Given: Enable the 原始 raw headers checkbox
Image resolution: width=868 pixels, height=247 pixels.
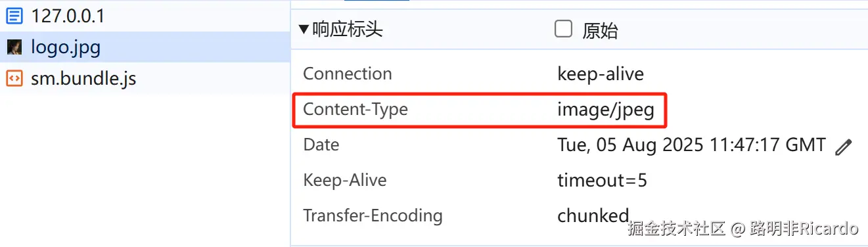Looking at the screenshot, I should [563, 29].
